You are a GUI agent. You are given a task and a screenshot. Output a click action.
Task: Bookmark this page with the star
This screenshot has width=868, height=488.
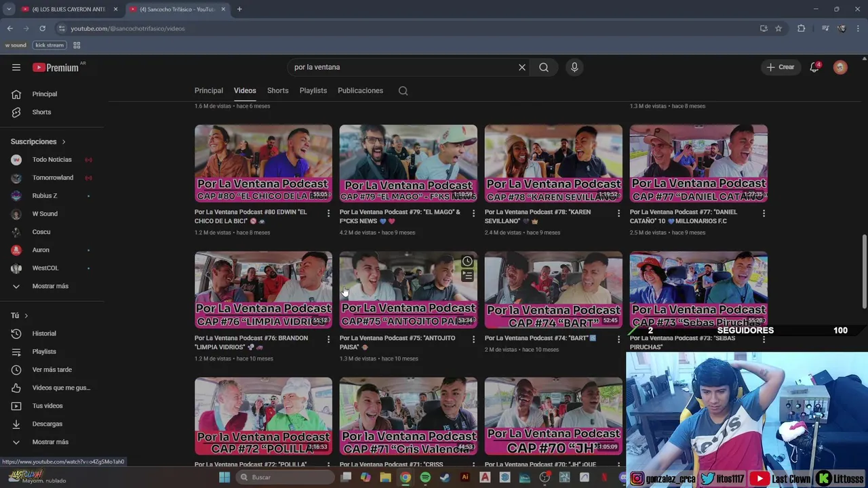778,28
